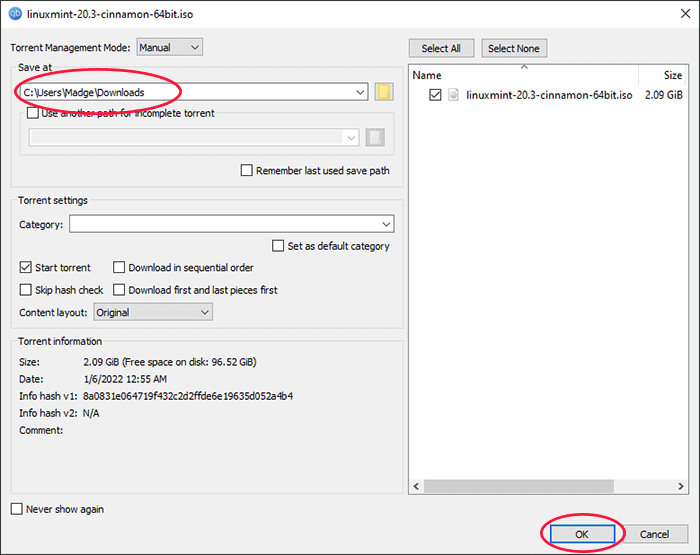Check Skip hash check
This screenshot has width=700, height=555.
click(25, 290)
